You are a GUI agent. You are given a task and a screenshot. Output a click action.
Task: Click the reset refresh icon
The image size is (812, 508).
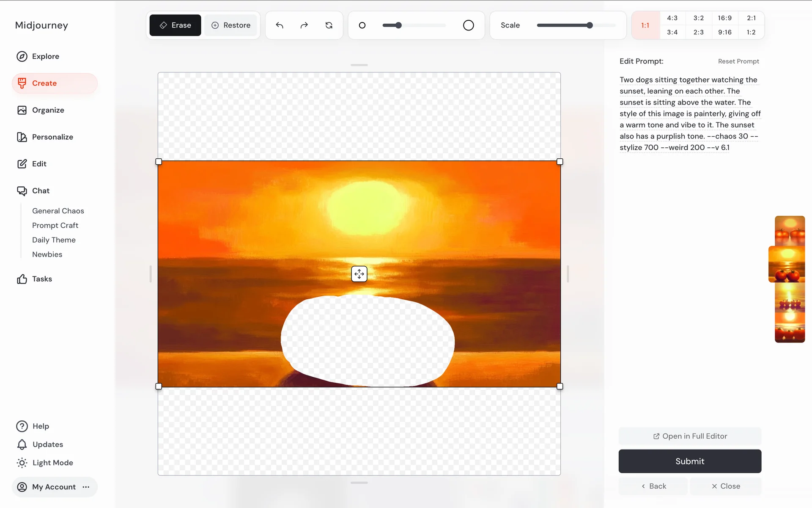(x=329, y=25)
